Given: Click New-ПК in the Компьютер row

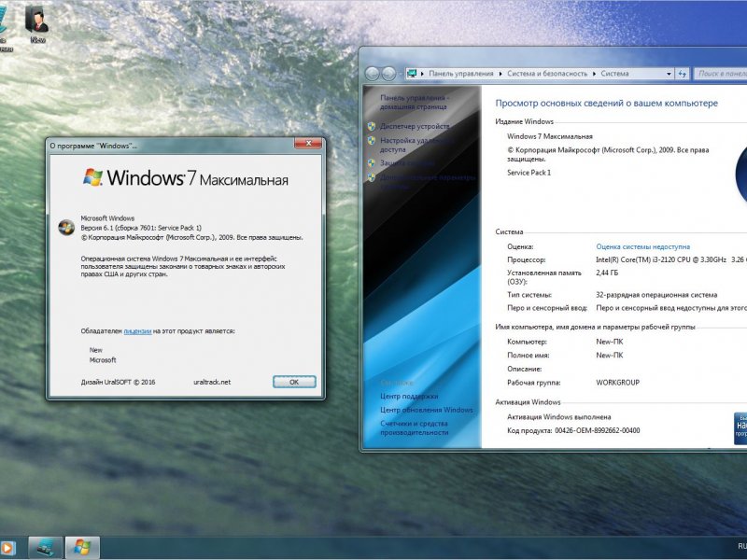Looking at the screenshot, I should pyautogui.click(x=610, y=342).
